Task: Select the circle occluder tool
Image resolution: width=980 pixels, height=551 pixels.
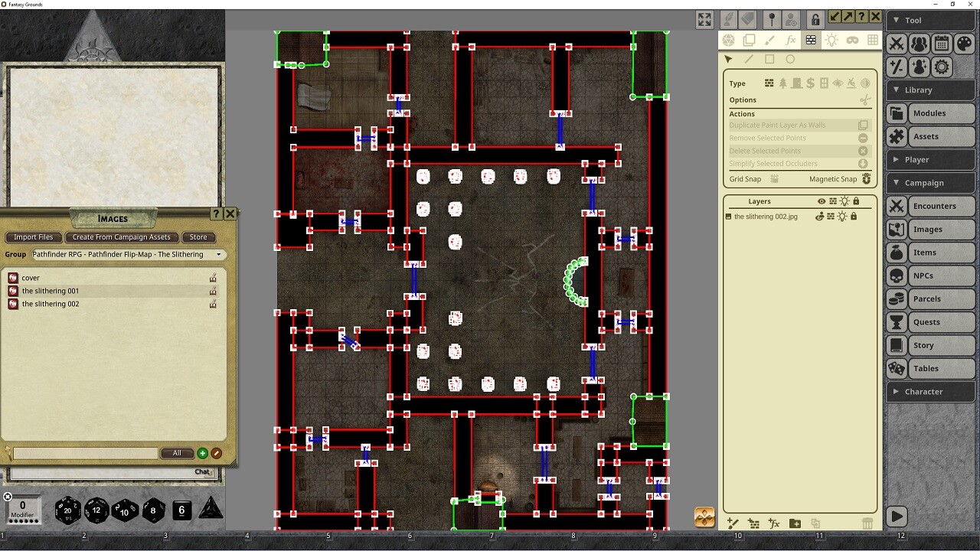Action: tap(789, 59)
